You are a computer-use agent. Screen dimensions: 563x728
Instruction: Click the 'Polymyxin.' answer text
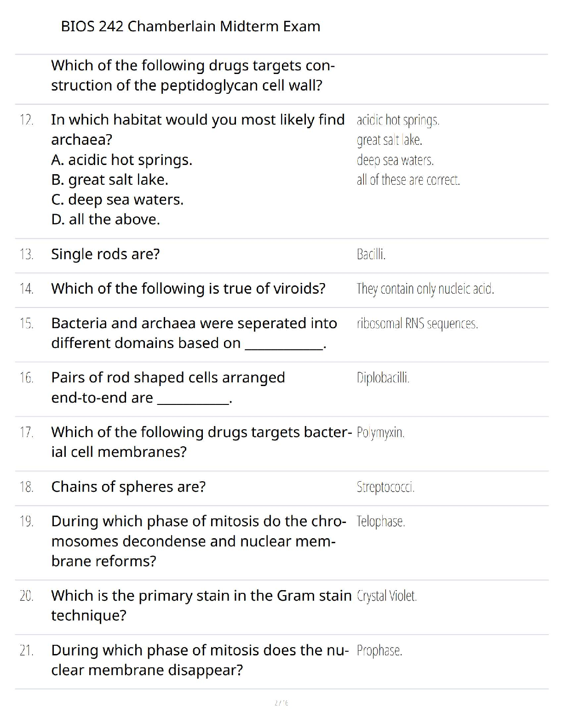point(380,432)
